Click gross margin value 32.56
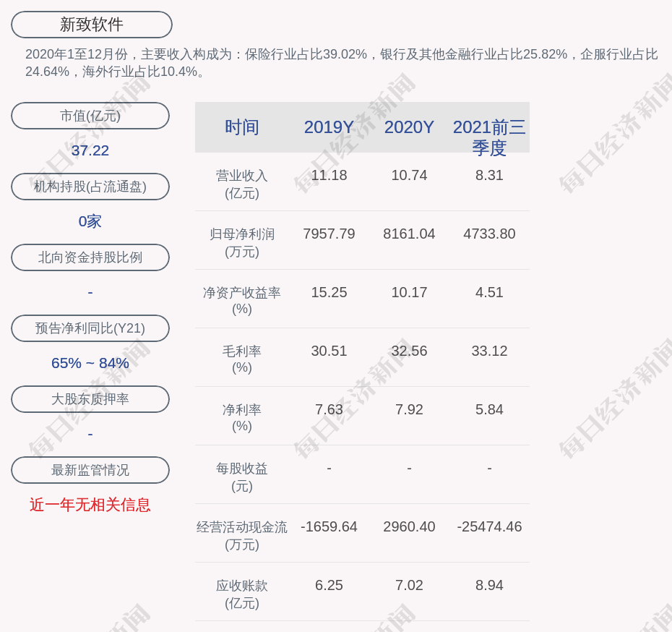 pyautogui.click(x=409, y=351)
